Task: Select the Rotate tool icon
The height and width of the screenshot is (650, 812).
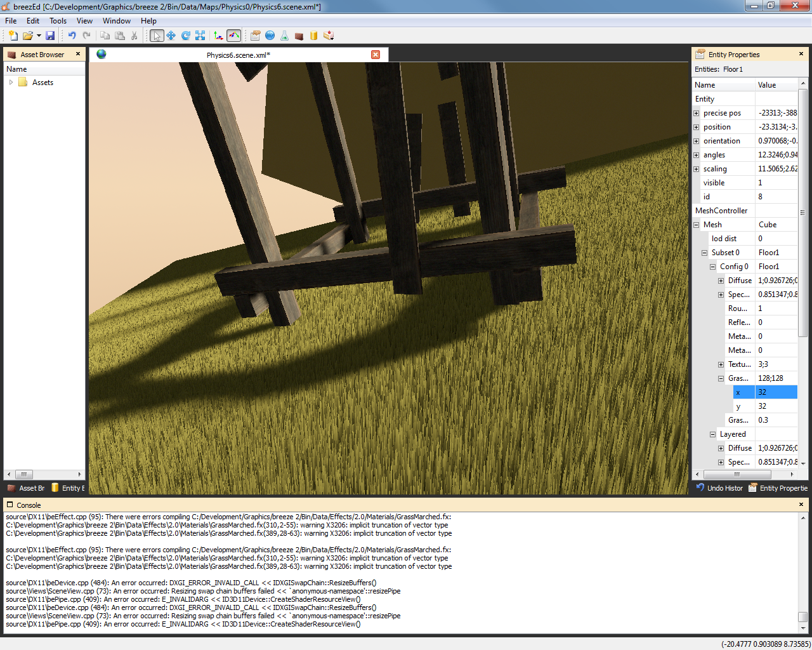Action: (x=186, y=36)
